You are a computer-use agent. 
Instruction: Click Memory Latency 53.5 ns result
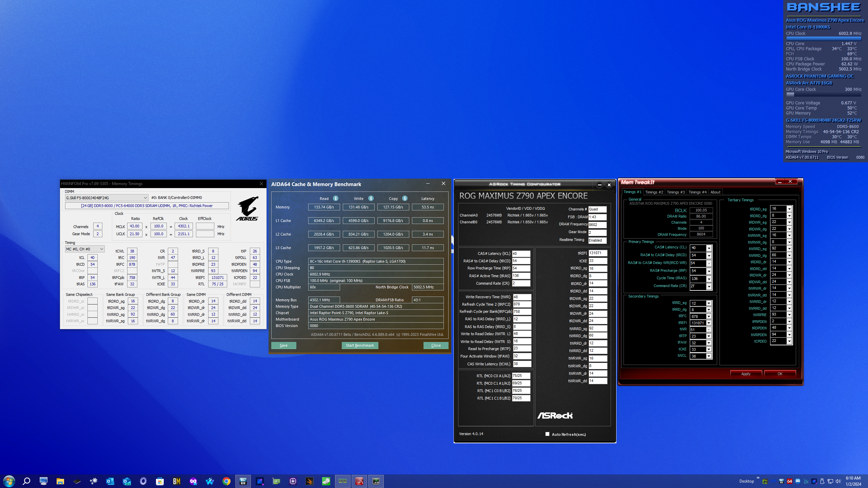coord(428,207)
